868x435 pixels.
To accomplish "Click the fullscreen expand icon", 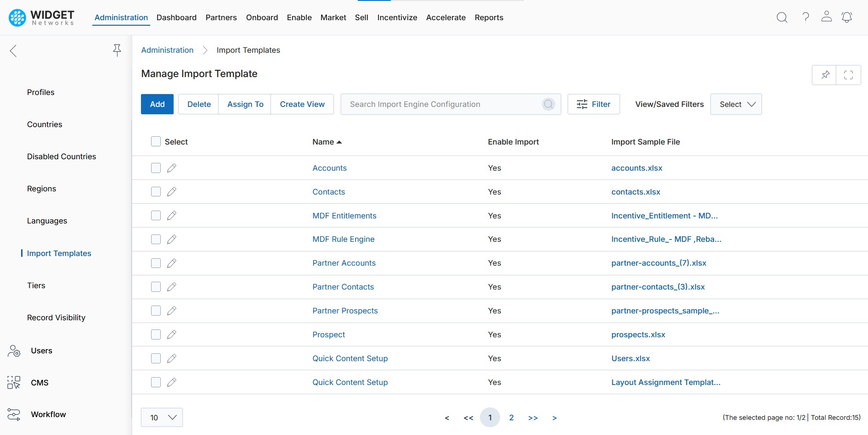I will [x=848, y=75].
